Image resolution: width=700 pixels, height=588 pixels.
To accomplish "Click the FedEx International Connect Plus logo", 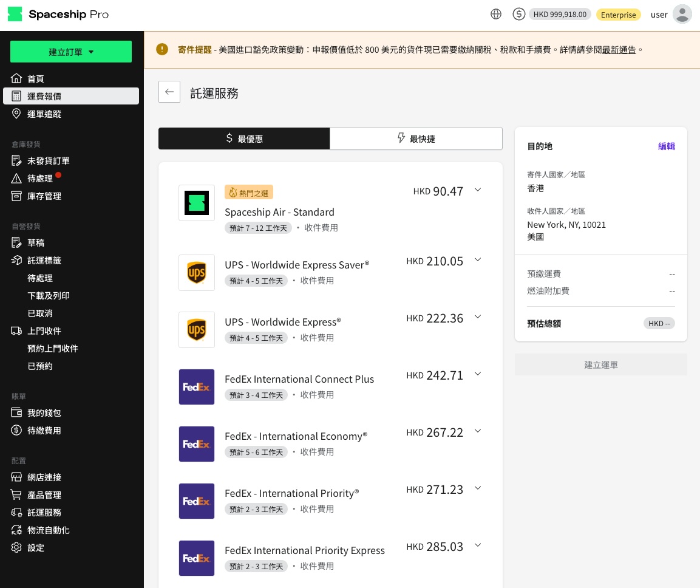I will point(197,387).
